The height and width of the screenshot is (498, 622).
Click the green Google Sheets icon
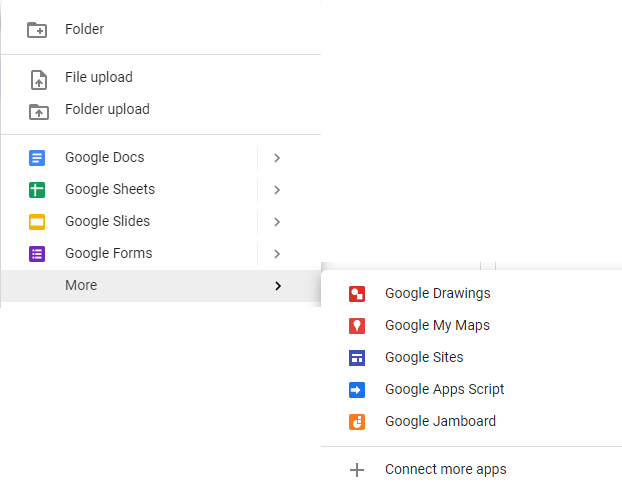tap(37, 190)
